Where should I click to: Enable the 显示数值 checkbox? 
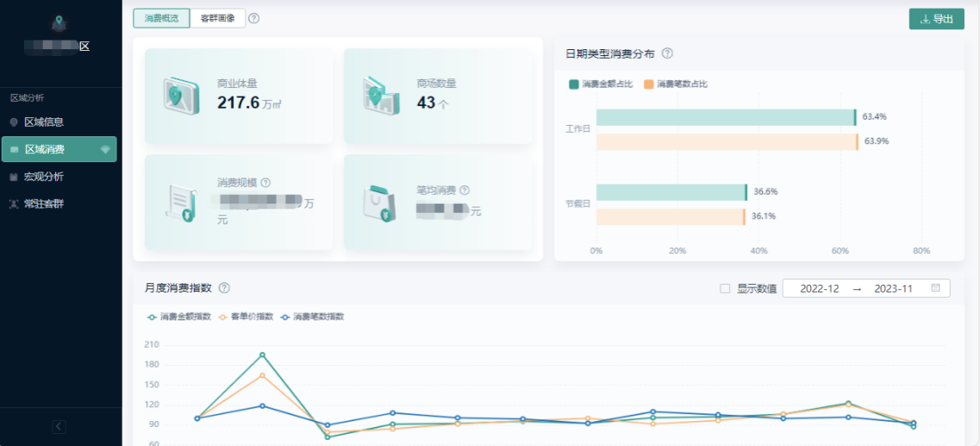click(x=725, y=289)
